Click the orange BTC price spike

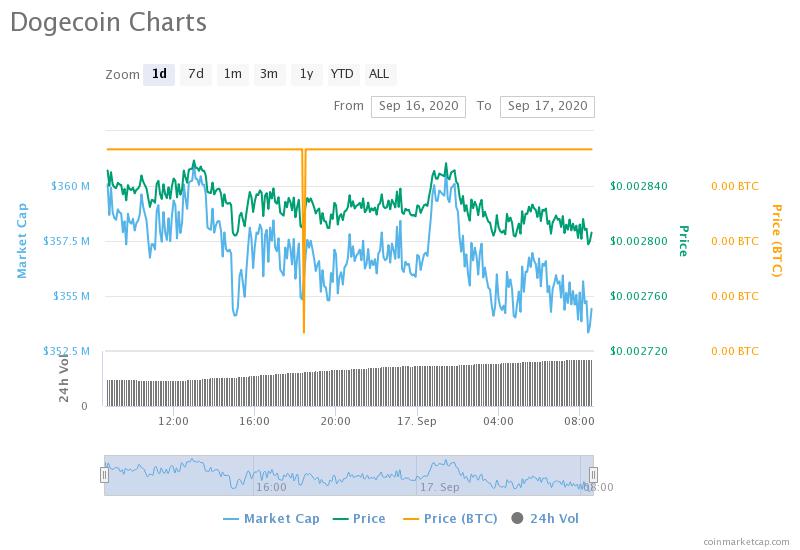[x=304, y=240]
